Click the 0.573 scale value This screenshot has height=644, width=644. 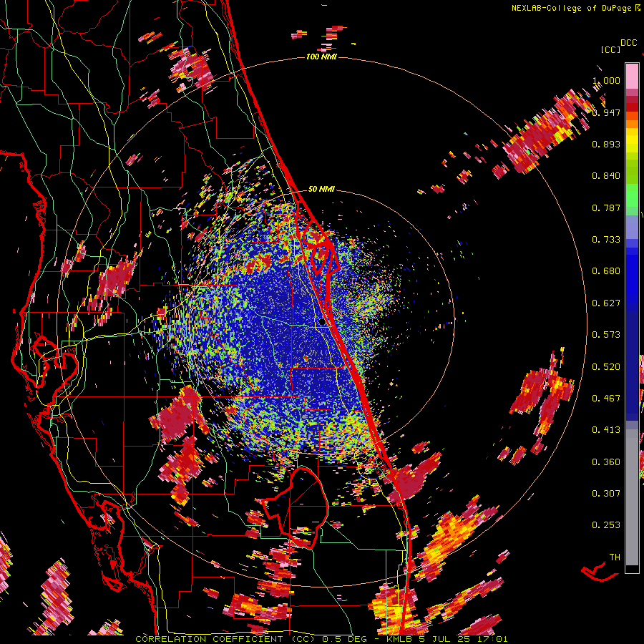pyautogui.click(x=606, y=335)
